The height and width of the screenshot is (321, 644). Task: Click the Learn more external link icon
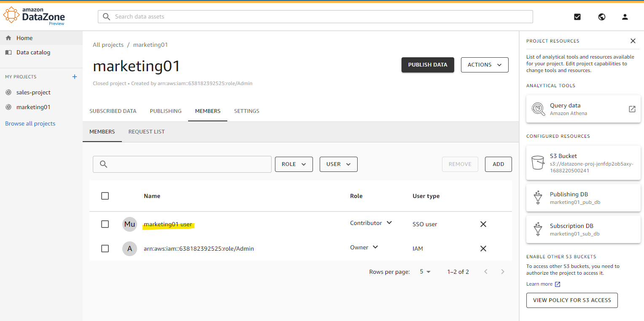point(557,284)
